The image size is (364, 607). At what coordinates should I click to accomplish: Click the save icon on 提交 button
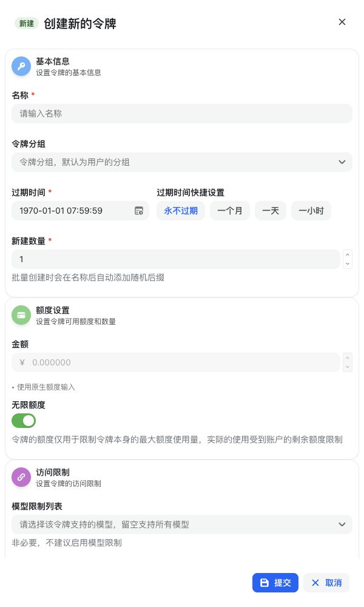265,583
